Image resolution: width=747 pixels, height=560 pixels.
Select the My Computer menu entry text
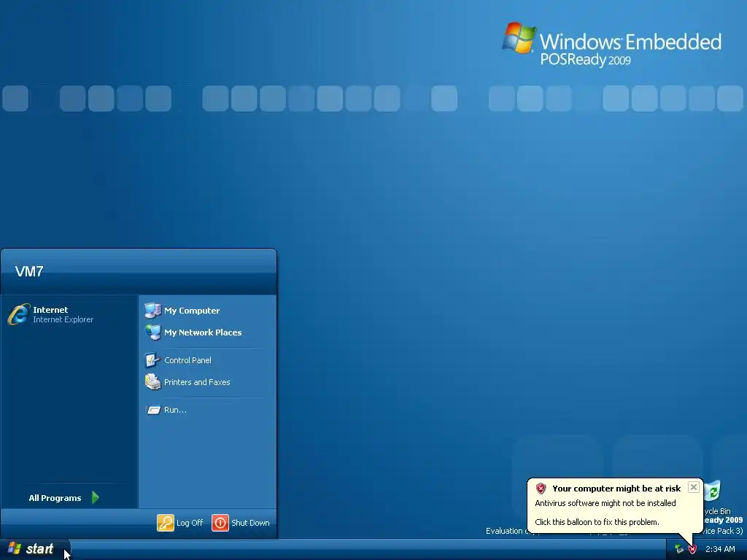(192, 311)
